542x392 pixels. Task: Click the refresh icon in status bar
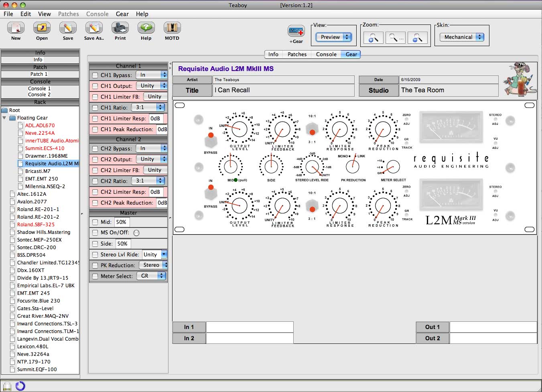tap(20, 386)
